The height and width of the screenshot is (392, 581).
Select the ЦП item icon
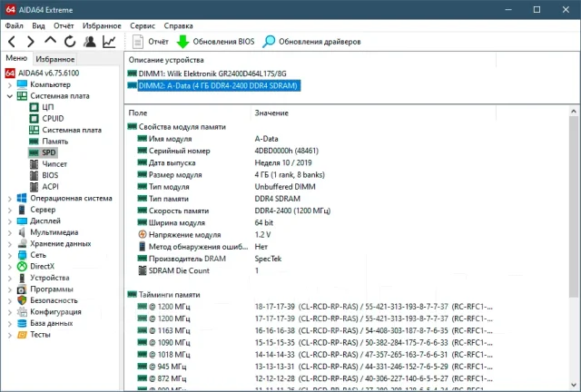click(x=34, y=107)
